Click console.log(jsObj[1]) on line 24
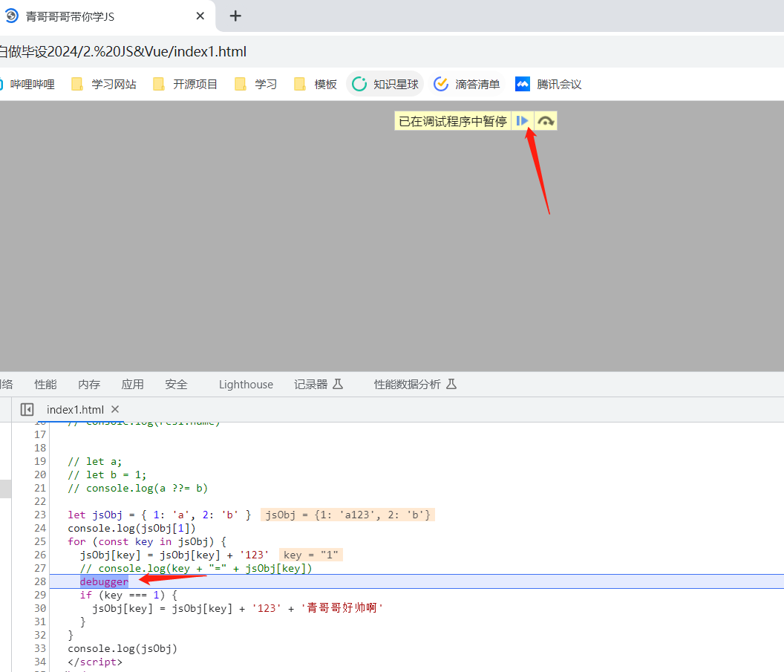784x672 pixels. (131, 528)
